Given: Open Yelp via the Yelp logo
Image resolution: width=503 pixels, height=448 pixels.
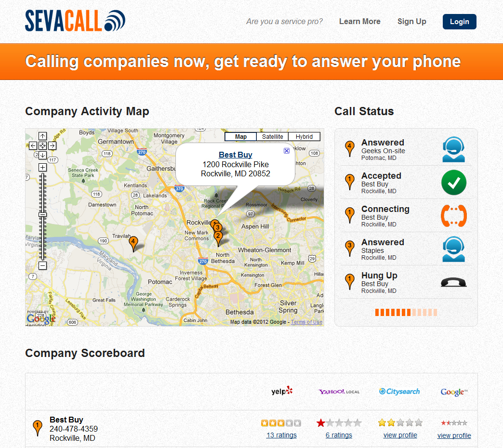Looking at the screenshot, I should tap(281, 391).
